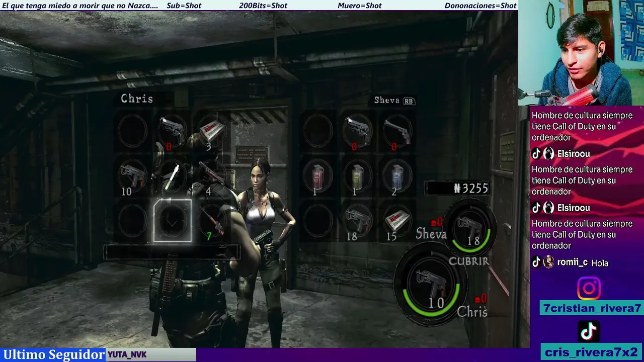Click the Chris name in the HUD
The width and height of the screenshot is (644, 362).
[x=472, y=312]
